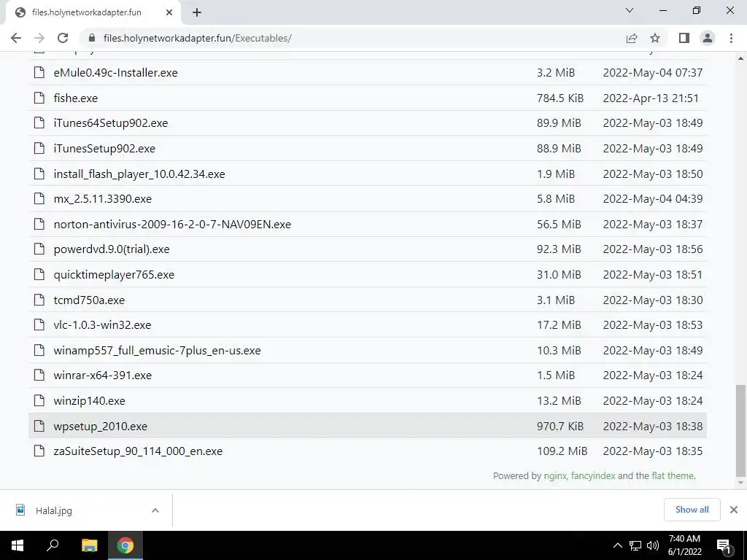Bookmark this page with the star

655,38
